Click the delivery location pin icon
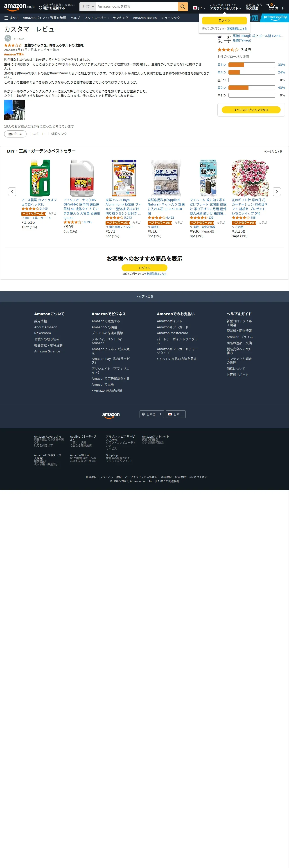 coord(40,8)
